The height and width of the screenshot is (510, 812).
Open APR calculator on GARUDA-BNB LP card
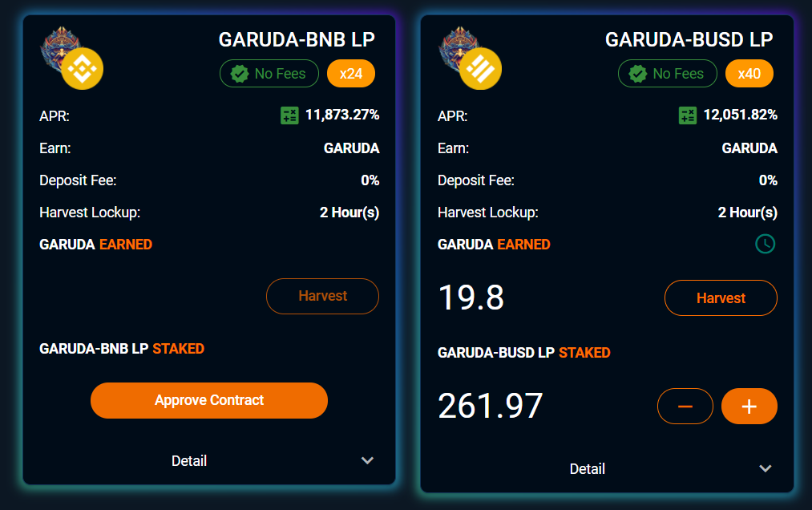[x=289, y=115]
